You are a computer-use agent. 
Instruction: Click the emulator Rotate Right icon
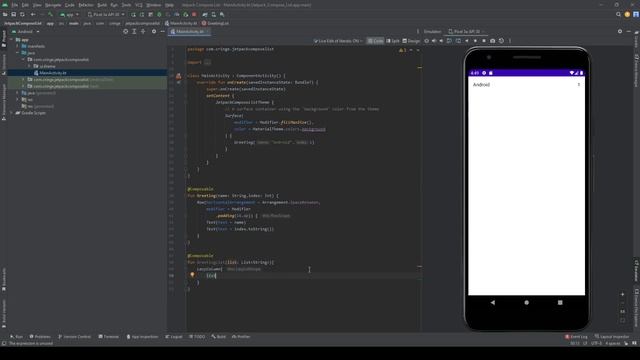tap(458, 41)
